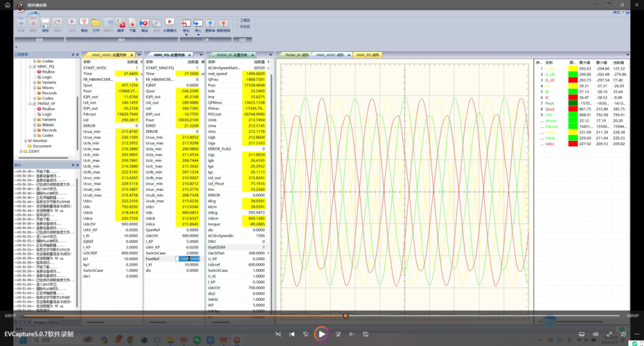The width and height of the screenshot is (644, 346).
Task: Click the 离线 (Offline) toolbar icon
Action: coord(84,23)
